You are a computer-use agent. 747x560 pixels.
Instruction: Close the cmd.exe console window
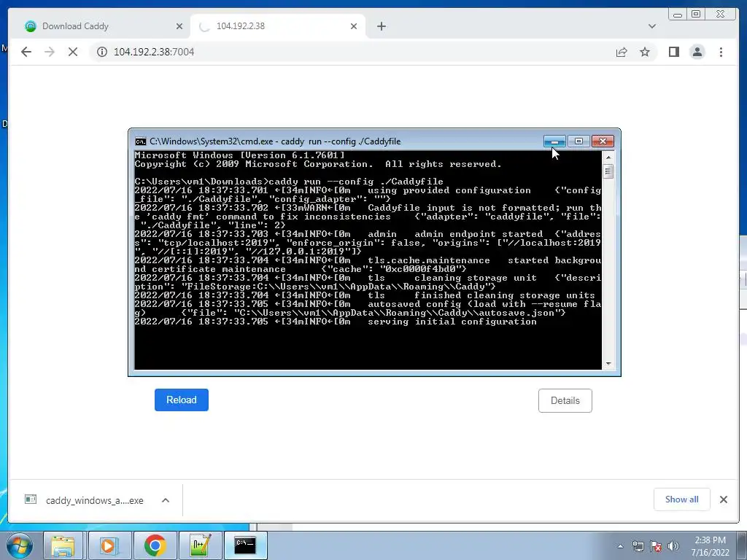click(603, 141)
